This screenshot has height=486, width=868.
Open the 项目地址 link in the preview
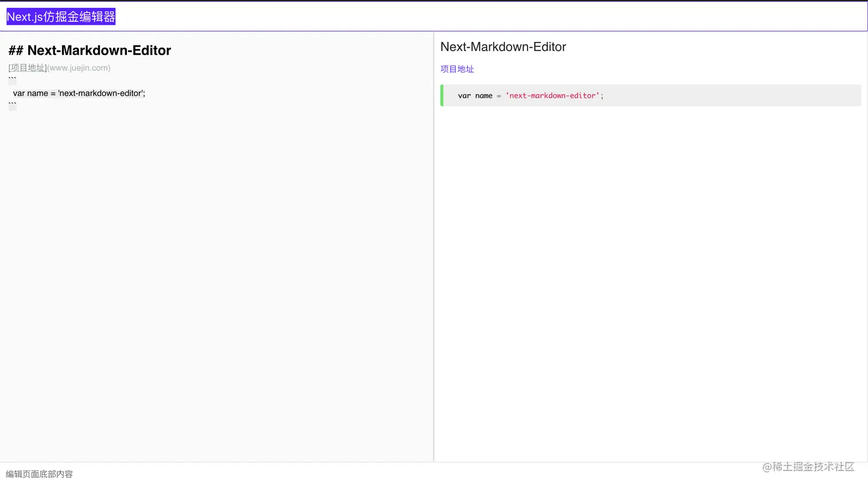[x=457, y=69]
